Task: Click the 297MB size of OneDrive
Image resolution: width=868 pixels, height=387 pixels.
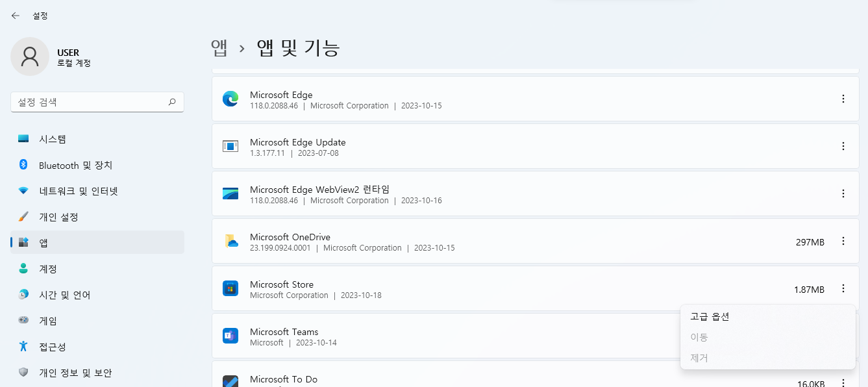Action: click(810, 242)
